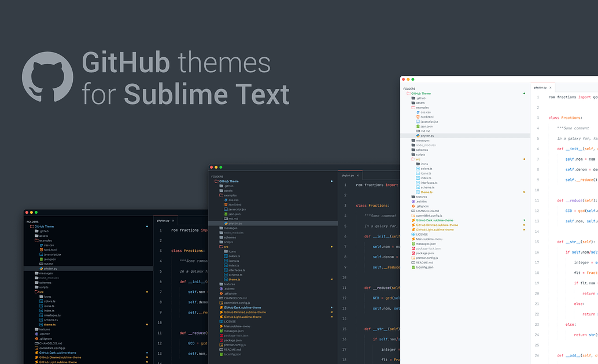Click the JavaScript icon next to javascript.jsx
This screenshot has height=364, width=598.
pos(418,122)
